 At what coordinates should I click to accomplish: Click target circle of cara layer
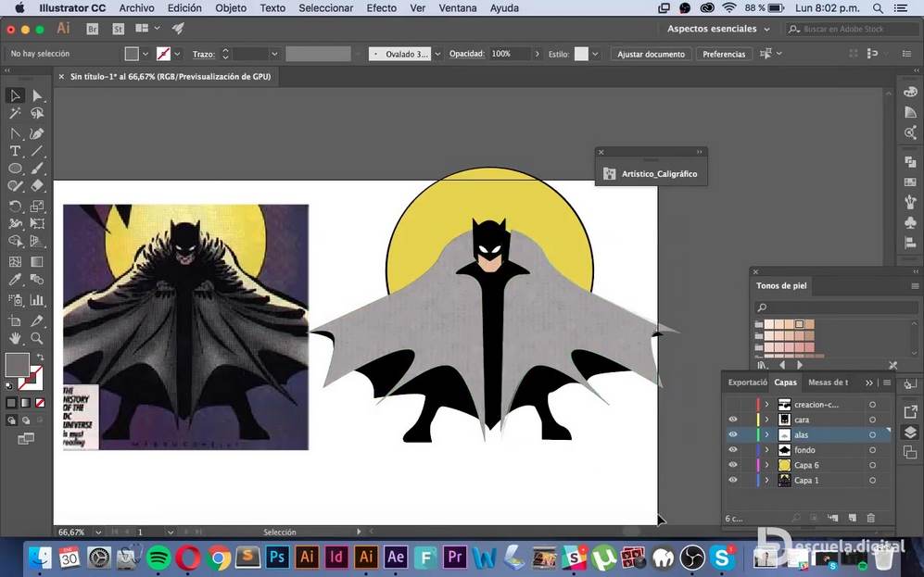coord(872,420)
